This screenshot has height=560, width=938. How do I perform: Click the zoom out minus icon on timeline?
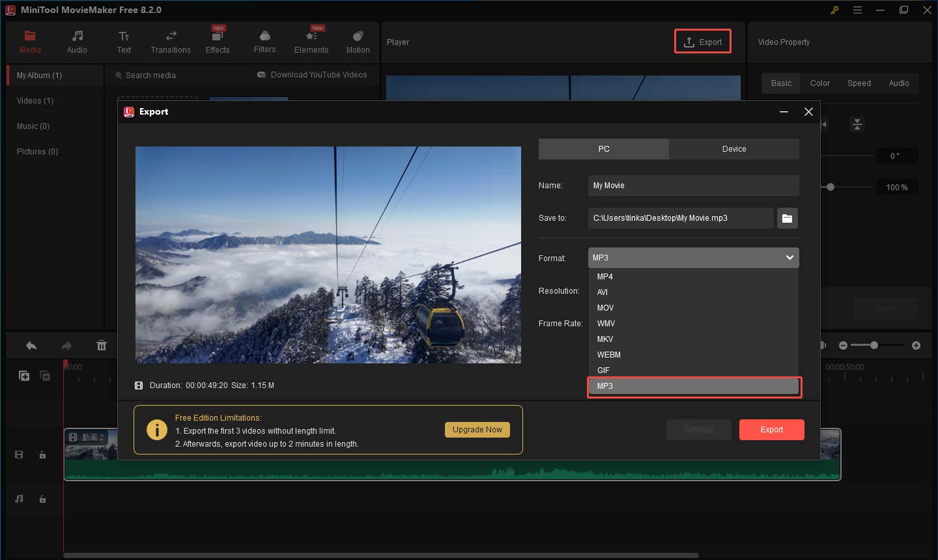point(843,345)
